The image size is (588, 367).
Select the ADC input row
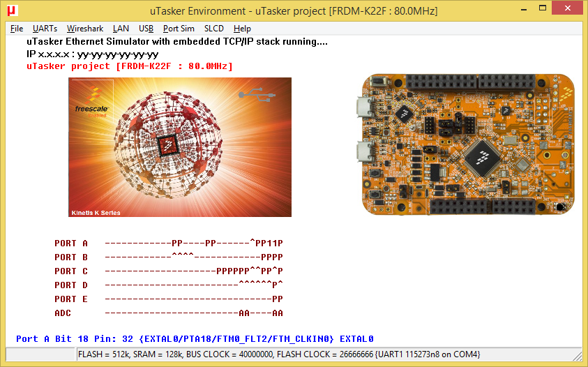(x=168, y=313)
